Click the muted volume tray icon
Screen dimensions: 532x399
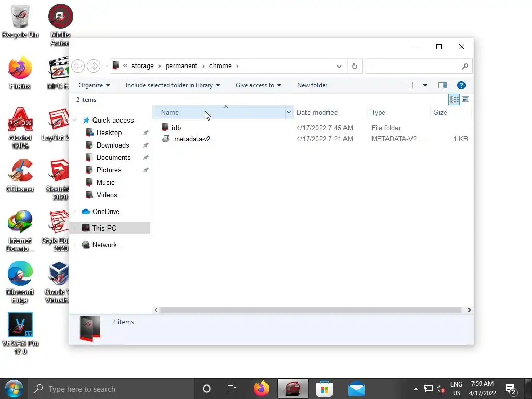(441, 389)
